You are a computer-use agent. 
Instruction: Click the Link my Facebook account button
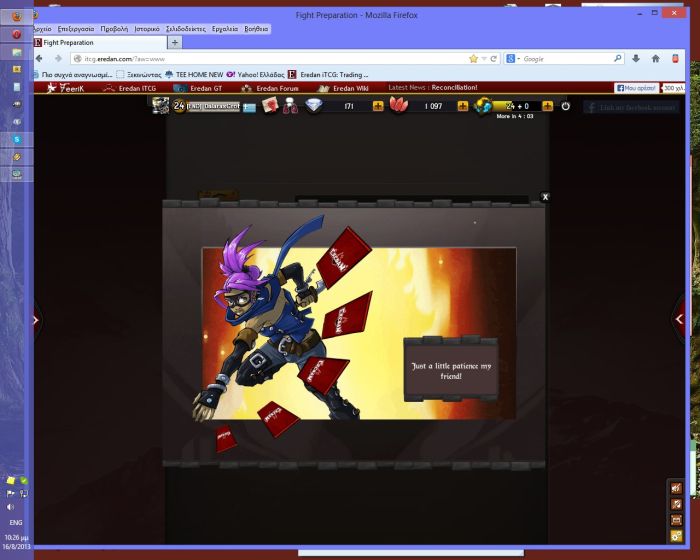631,108
